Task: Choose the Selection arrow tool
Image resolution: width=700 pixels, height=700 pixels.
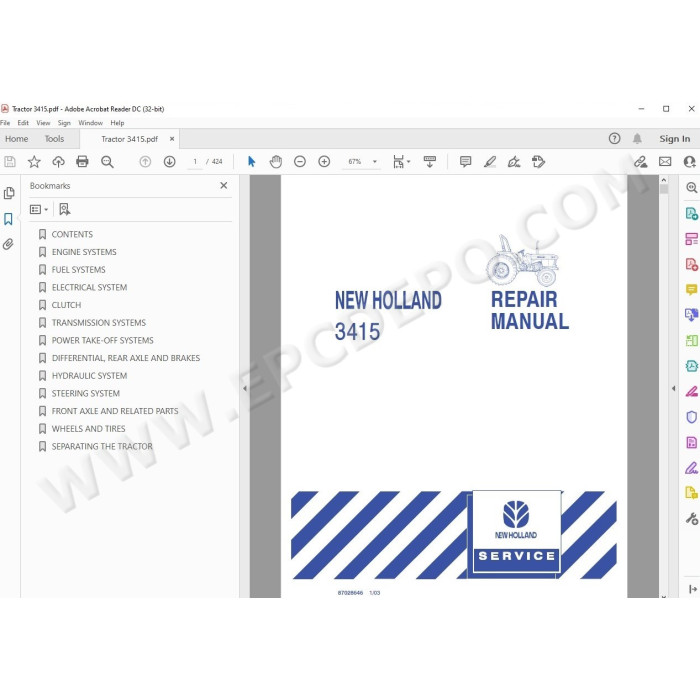Action: 252,162
